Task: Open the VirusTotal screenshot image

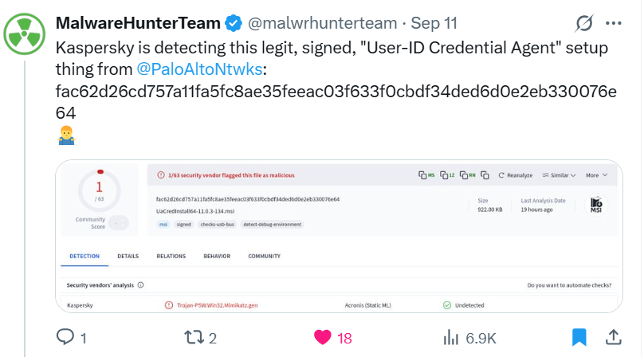Action: (339, 236)
